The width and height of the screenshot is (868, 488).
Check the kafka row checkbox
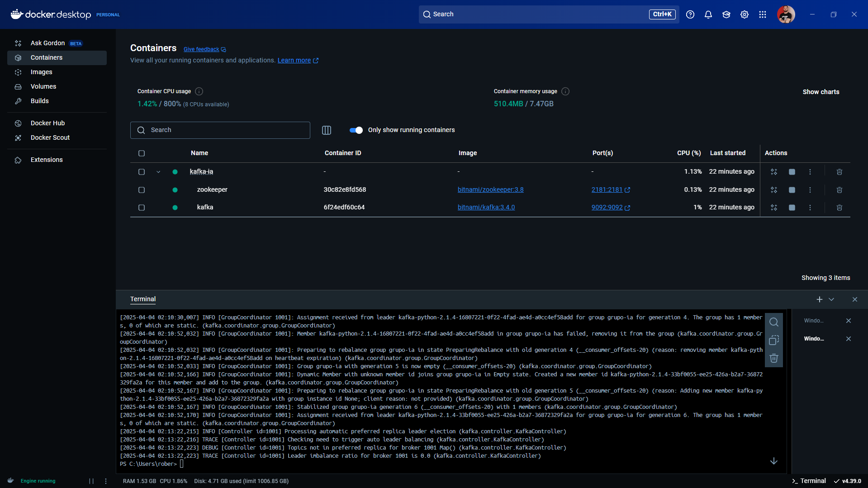click(142, 208)
